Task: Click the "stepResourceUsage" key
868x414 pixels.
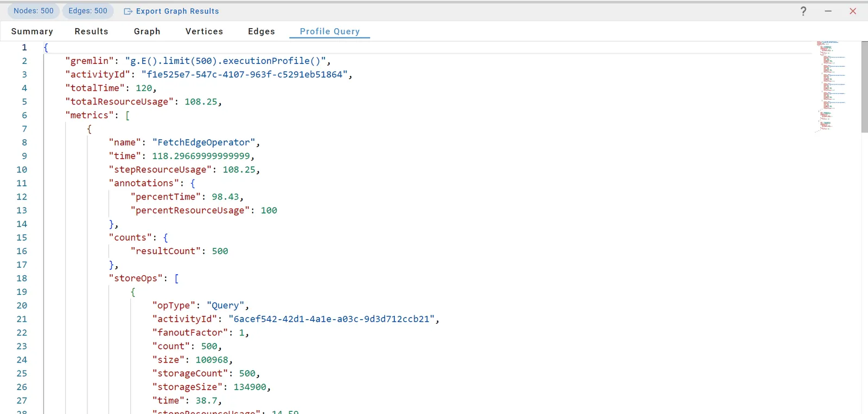Action: (160, 169)
